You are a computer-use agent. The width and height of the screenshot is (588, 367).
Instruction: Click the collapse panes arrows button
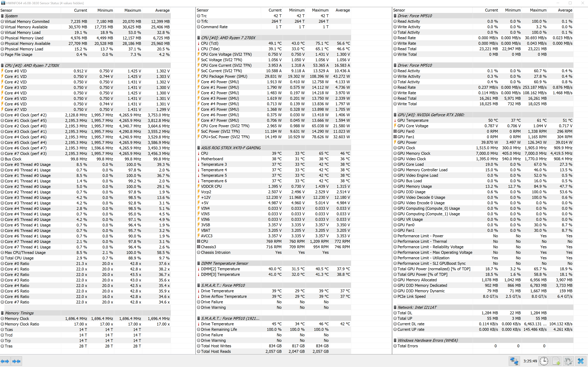click(16, 361)
